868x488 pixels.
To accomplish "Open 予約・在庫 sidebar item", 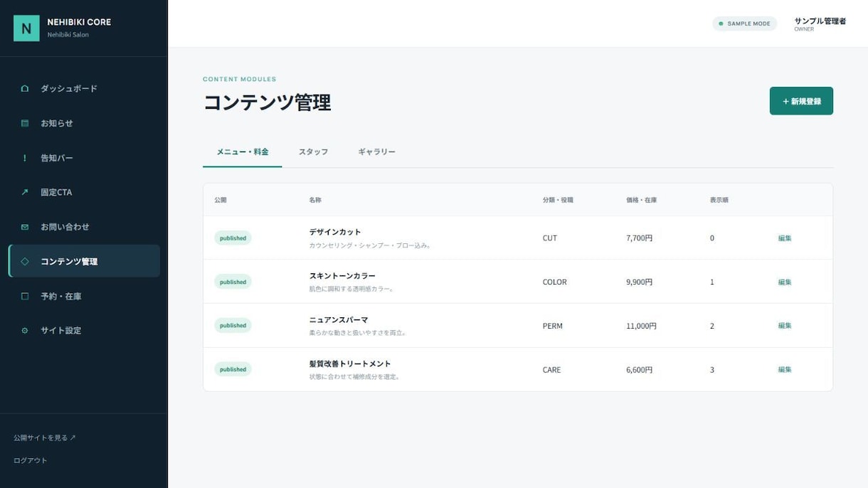I will point(84,296).
